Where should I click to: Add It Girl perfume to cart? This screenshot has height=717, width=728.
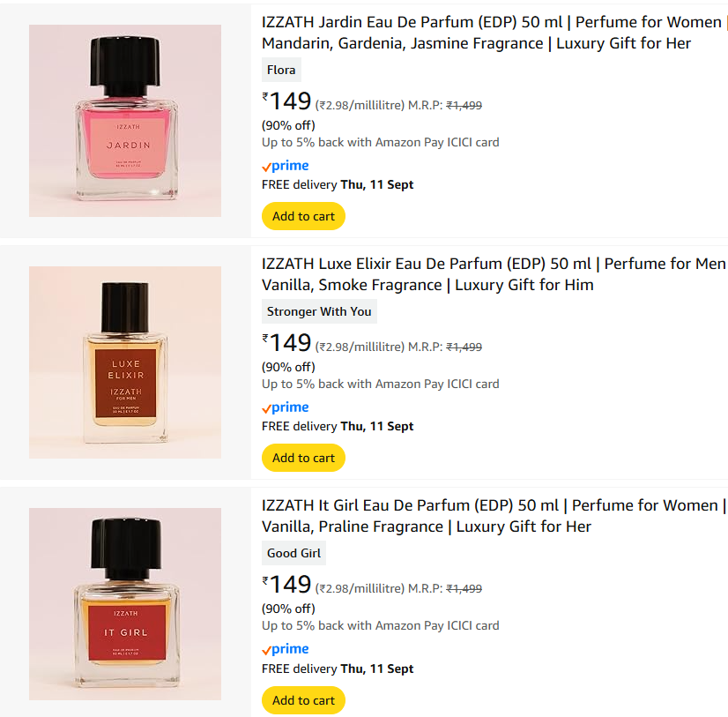coord(303,700)
